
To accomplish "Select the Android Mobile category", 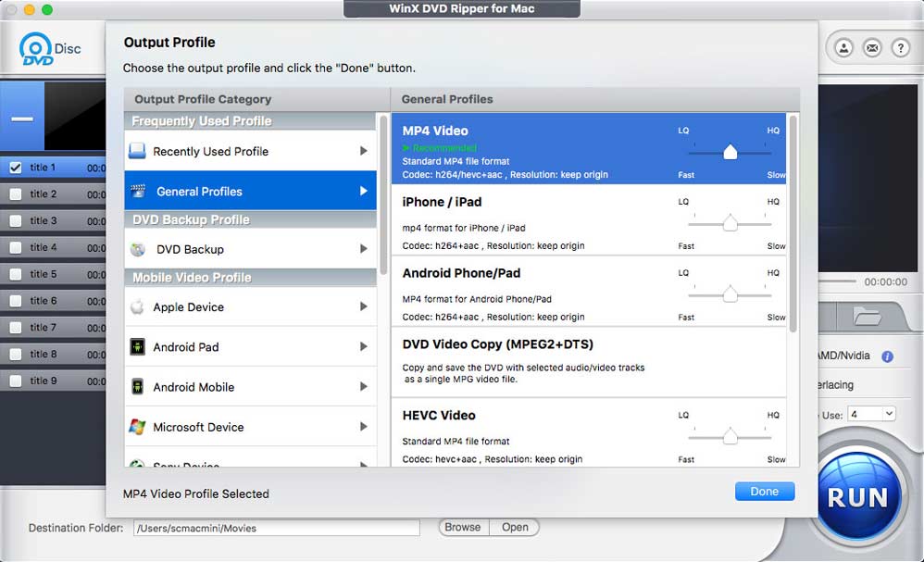I will coord(251,386).
